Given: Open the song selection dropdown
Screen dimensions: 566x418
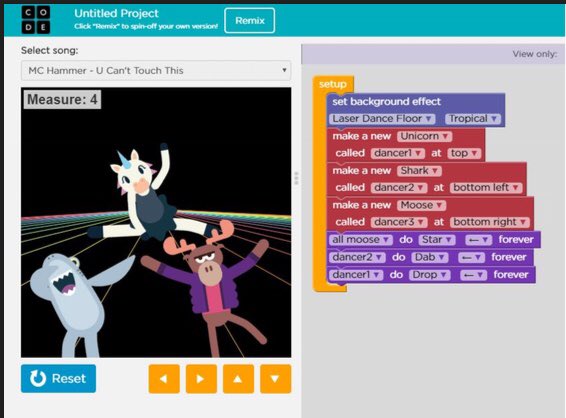Looking at the screenshot, I should (x=156, y=70).
